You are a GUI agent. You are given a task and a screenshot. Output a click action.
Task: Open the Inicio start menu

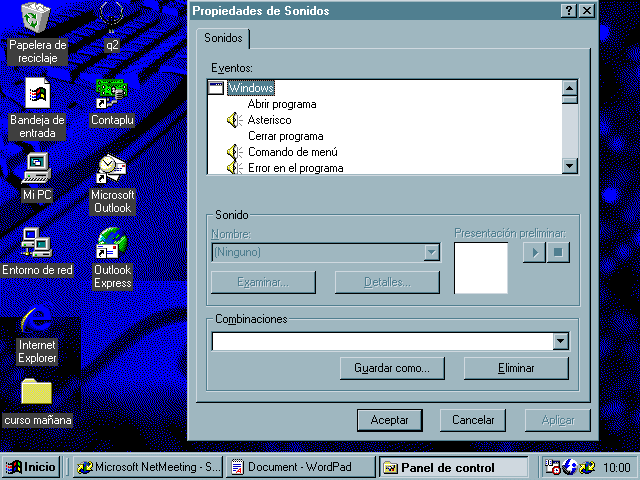32,467
